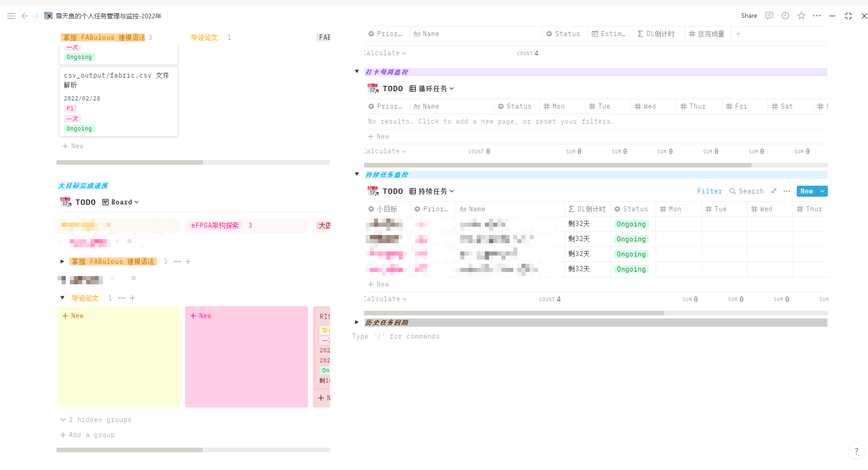Show the 2 hidden groups

pos(96,420)
